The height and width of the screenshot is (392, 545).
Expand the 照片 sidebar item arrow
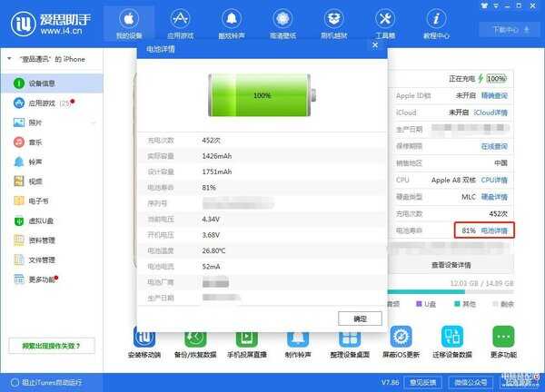[94, 122]
